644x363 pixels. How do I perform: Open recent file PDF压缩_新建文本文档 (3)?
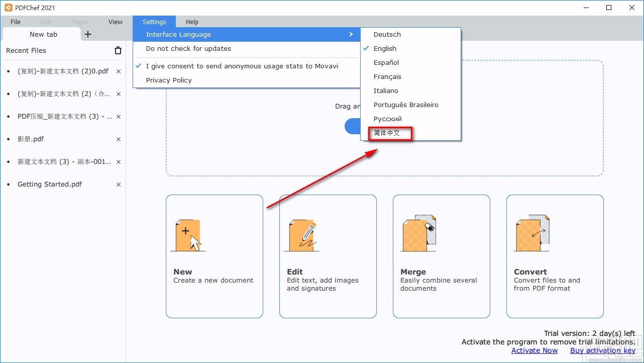[65, 117]
